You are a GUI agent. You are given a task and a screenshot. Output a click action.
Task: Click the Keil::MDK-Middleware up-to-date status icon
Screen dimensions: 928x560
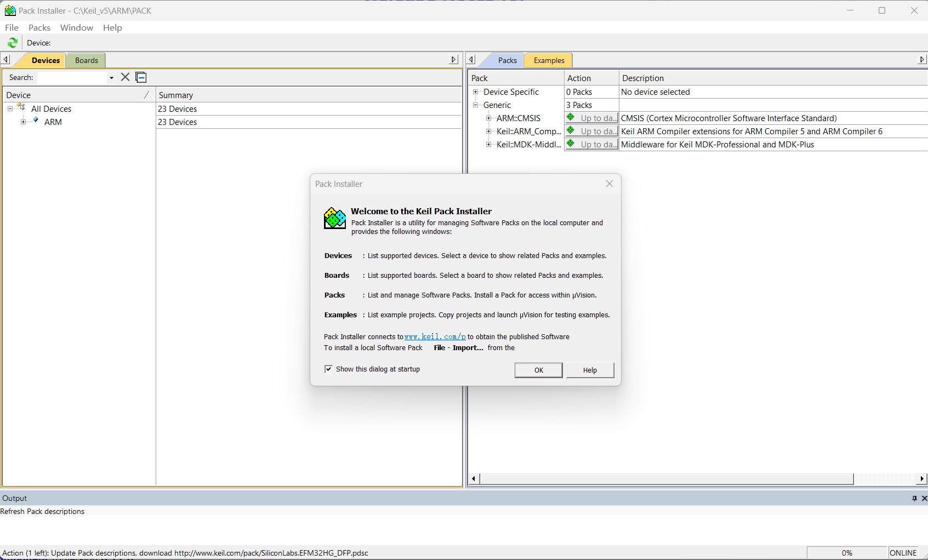571,144
